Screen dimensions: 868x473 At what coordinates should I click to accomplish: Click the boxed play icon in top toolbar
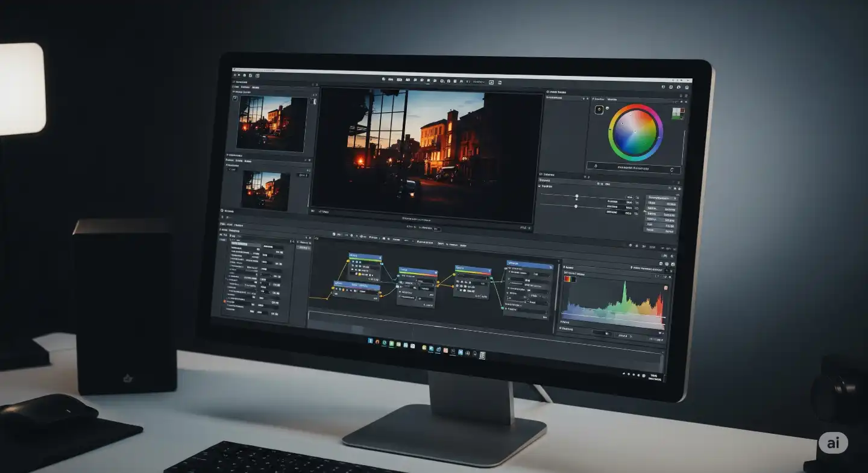click(x=491, y=82)
